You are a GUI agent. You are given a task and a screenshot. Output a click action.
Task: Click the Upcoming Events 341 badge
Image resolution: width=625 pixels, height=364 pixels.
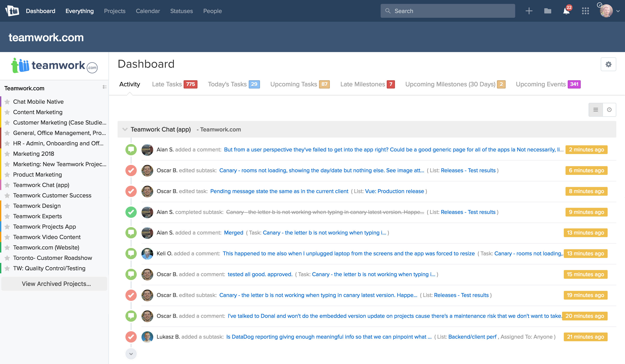pos(574,84)
